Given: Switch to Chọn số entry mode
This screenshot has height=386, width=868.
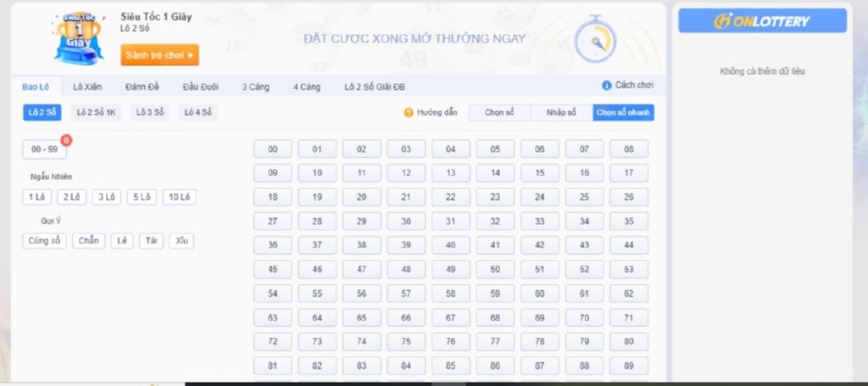Looking at the screenshot, I should (x=499, y=113).
